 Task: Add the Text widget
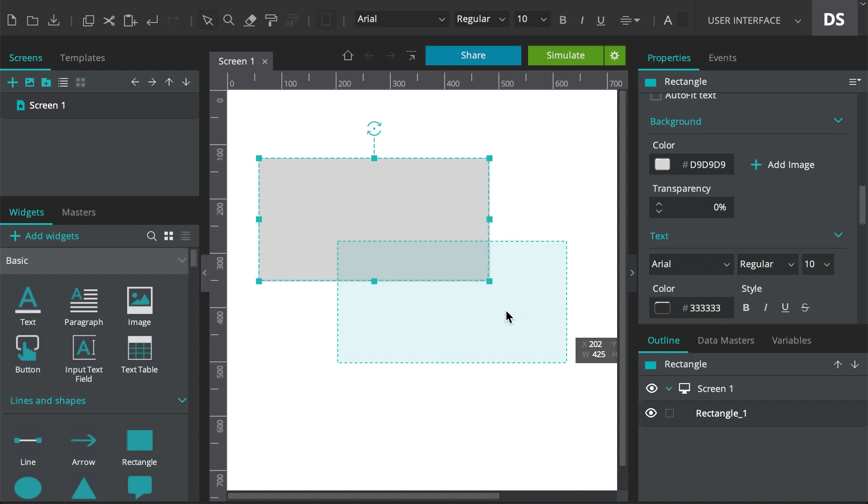pos(28,306)
